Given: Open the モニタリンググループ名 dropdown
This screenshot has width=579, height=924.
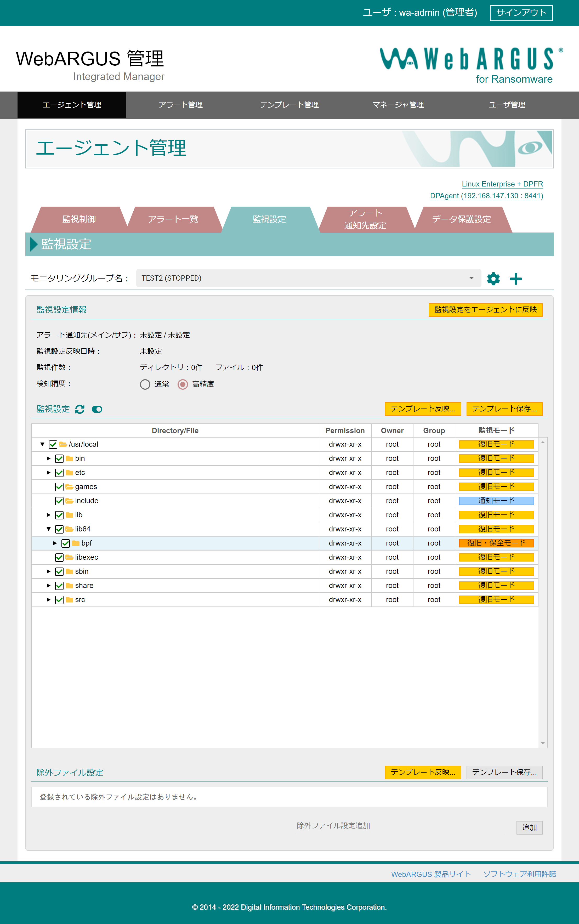Looking at the screenshot, I should tap(308, 278).
